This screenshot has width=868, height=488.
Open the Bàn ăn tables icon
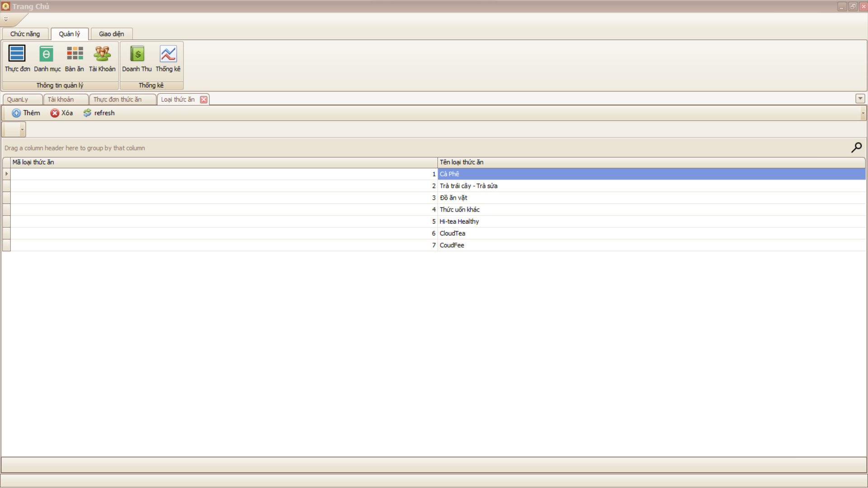coord(75,58)
